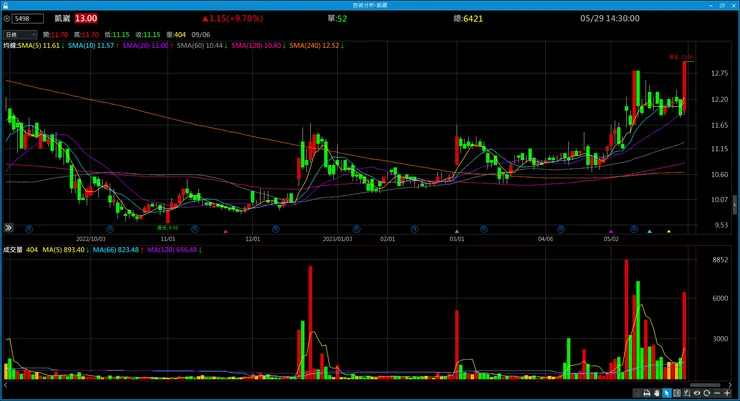Image resolution: width=740 pixels, height=401 pixels.
Task: Click monthly marker between 11/01 and 12/01
Action: (x=194, y=229)
